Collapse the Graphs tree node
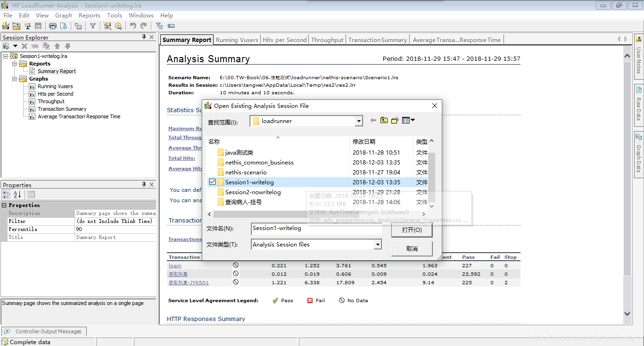644x346 pixels. click(x=14, y=79)
